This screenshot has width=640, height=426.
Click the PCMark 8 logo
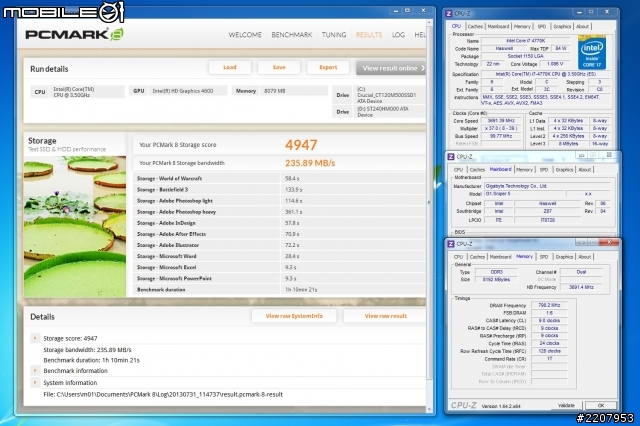click(x=74, y=34)
